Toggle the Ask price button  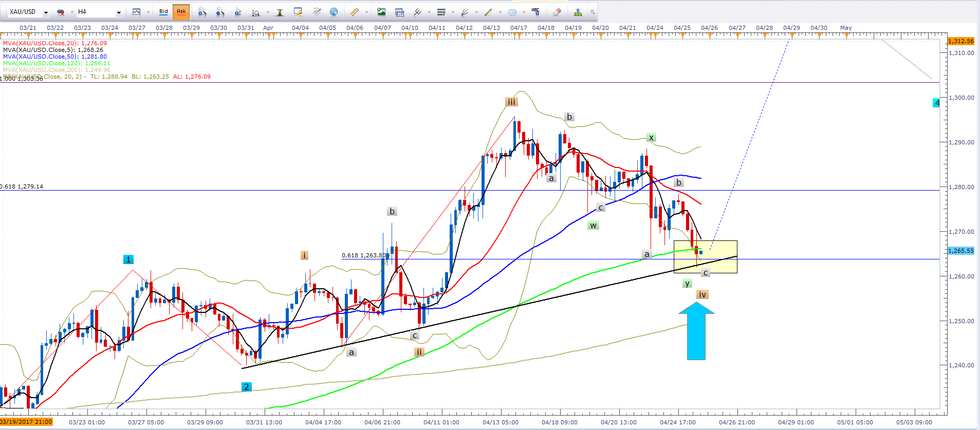tap(181, 12)
